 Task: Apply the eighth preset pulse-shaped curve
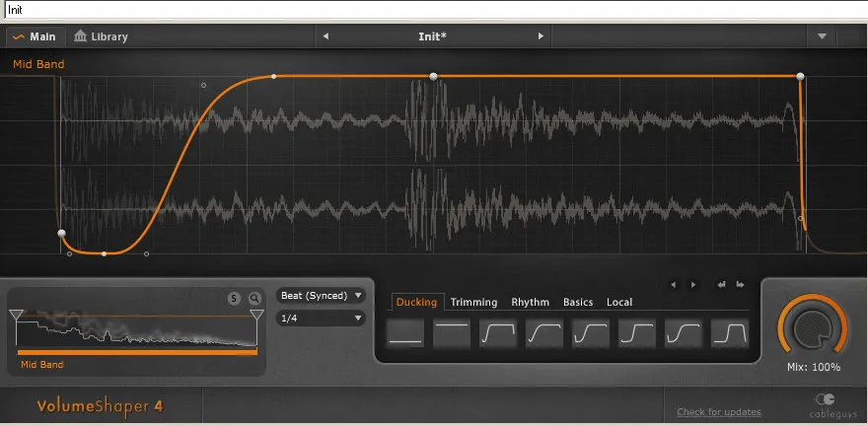[x=730, y=333]
